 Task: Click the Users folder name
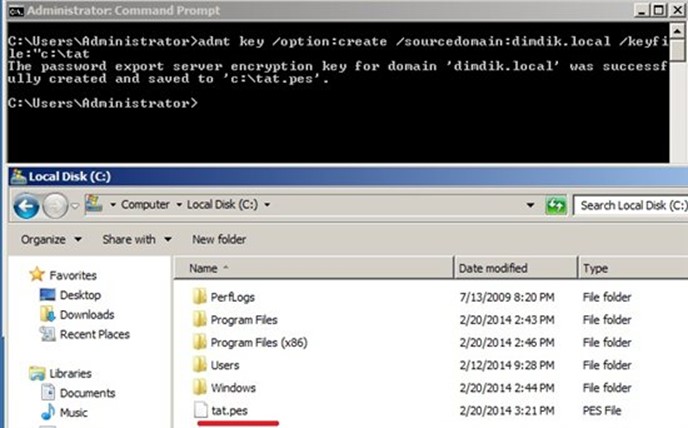pos(225,366)
